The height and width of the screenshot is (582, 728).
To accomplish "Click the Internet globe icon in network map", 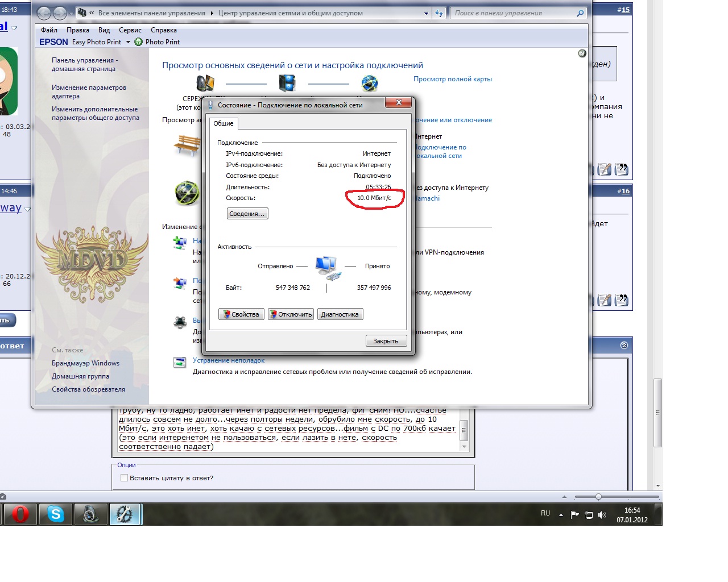I will click(370, 84).
